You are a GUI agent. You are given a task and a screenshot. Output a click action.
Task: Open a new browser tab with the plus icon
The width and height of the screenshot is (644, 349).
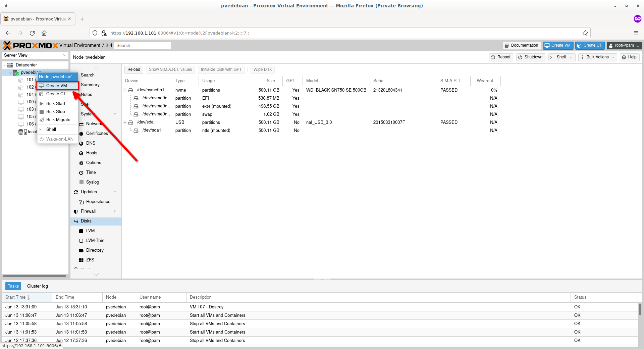pos(82,19)
